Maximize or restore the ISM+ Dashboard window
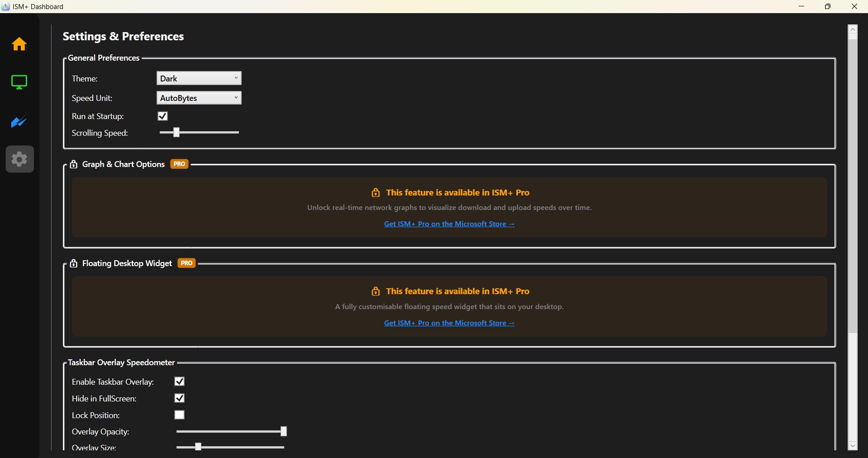The width and height of the screenshot is (868, 458). (828, 6)
